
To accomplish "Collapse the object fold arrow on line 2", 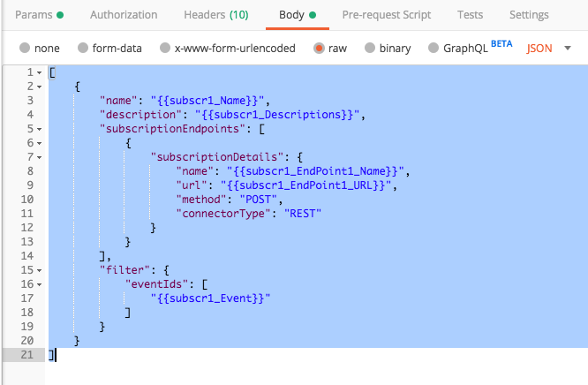I will 40,87.
